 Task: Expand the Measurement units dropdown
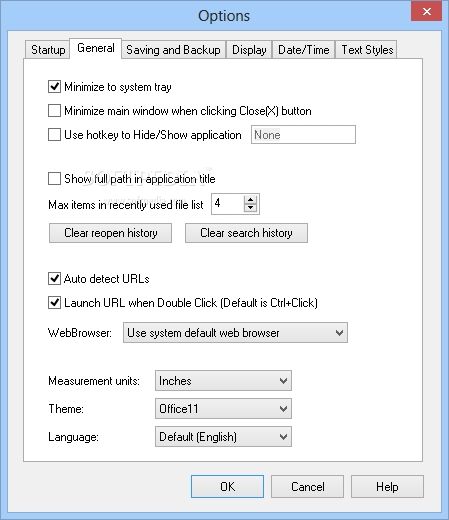click(223, 380)
